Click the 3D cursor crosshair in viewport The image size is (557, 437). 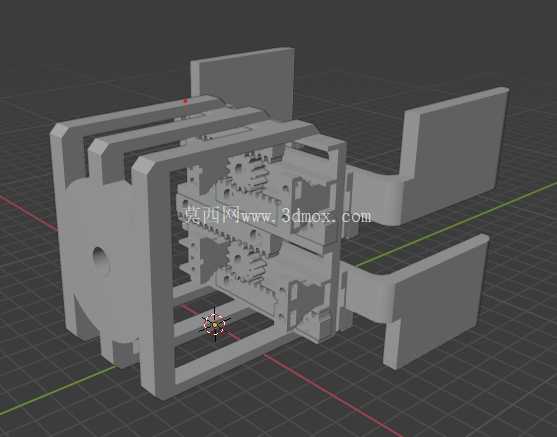(215, 324)
